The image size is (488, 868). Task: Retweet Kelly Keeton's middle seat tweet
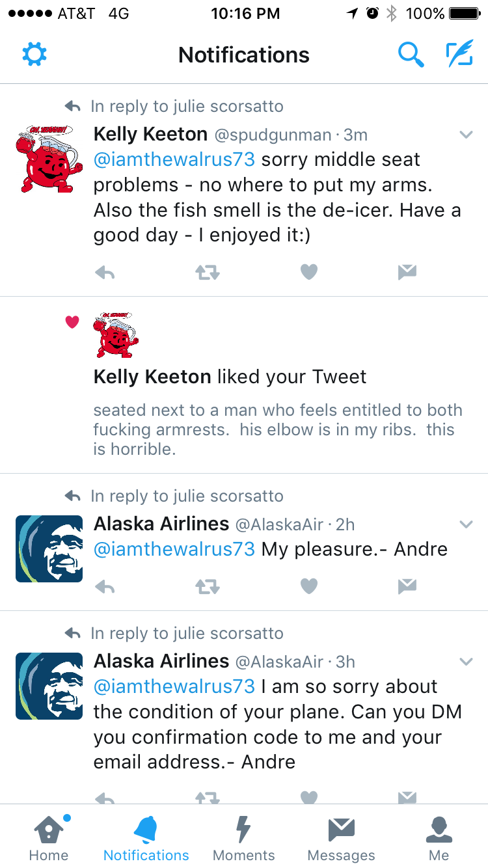click(208, 273)
